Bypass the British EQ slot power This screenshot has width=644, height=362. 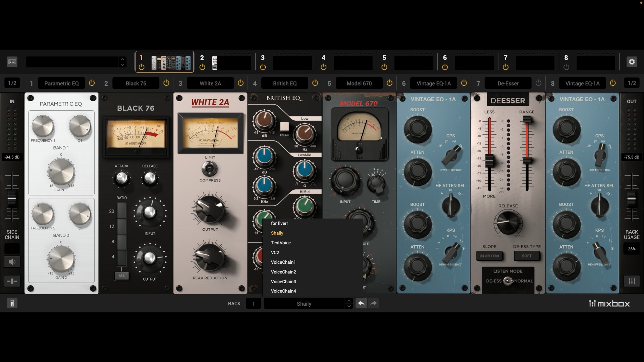click(x=315, y=83)
